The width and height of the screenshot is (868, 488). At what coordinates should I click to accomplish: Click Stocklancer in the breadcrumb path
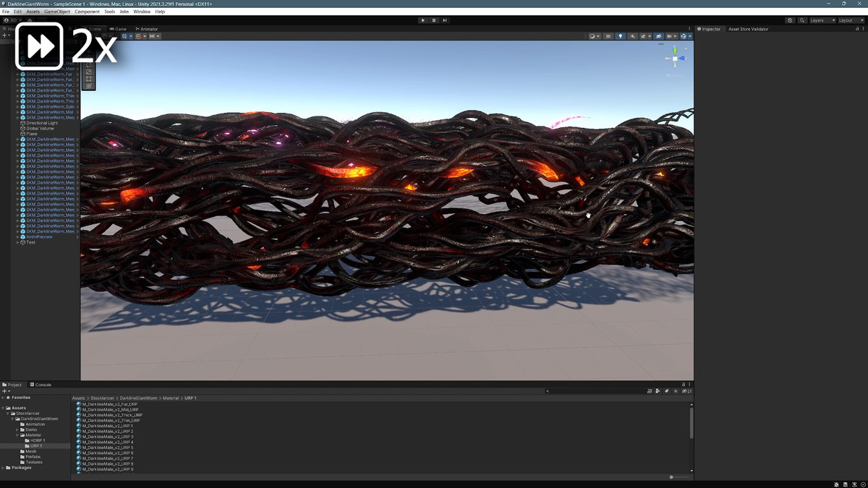(x=101, y=398)
